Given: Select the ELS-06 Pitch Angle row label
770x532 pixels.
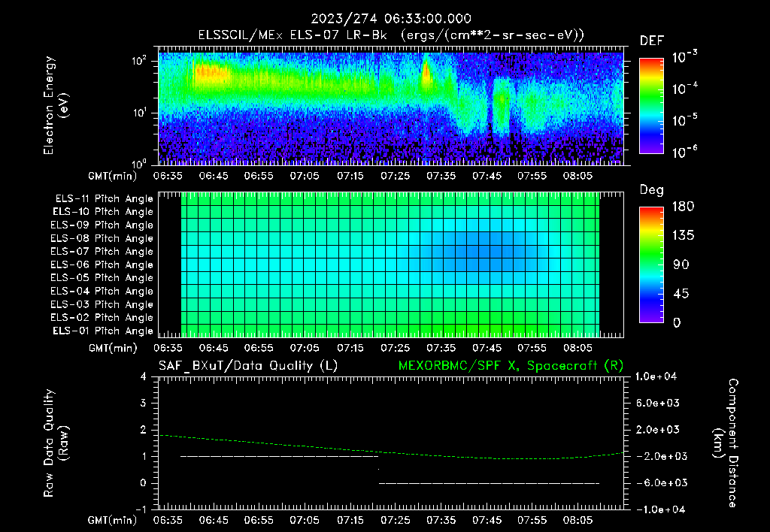Looking at the screenshot, I should 102,265.
